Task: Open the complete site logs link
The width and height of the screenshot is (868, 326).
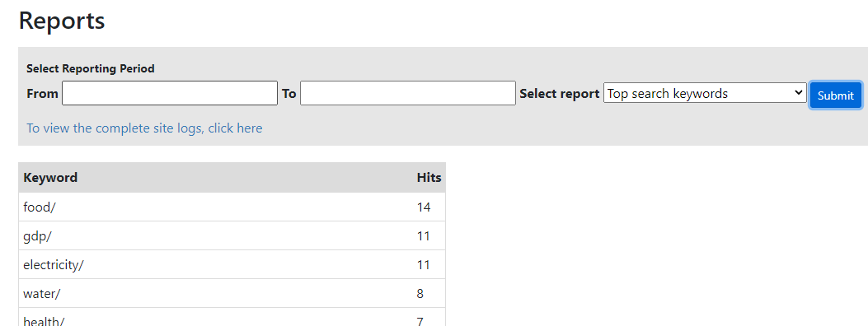Action: tap(144, 128)
